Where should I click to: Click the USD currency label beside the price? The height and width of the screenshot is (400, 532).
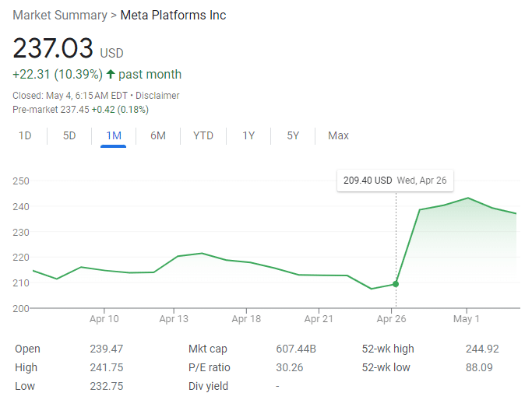111,53
